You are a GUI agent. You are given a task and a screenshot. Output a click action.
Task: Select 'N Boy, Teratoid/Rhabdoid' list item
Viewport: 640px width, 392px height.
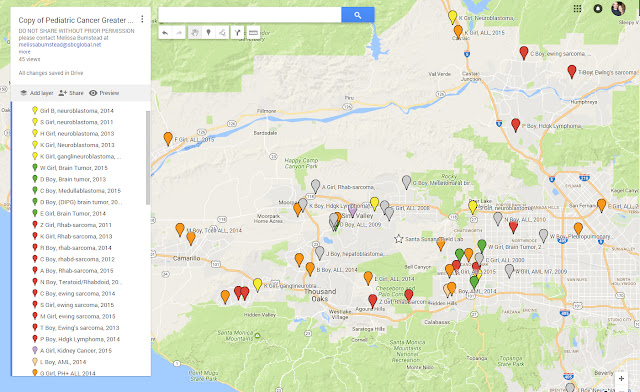[80, 282]
